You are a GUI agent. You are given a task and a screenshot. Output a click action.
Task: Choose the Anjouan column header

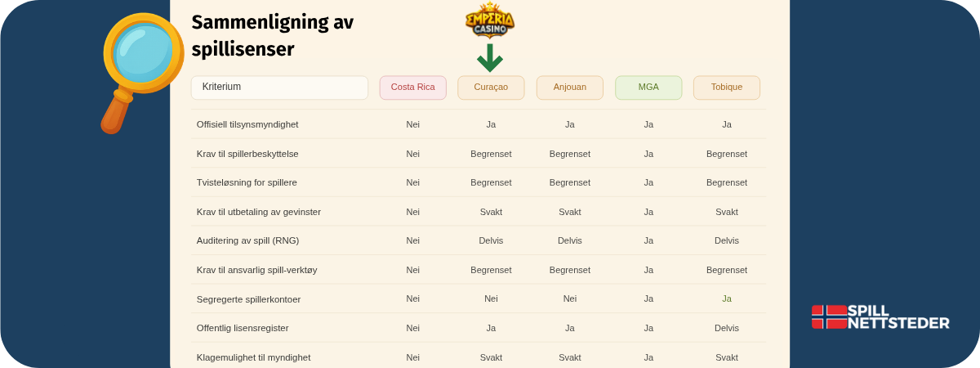tap(569, 88)
